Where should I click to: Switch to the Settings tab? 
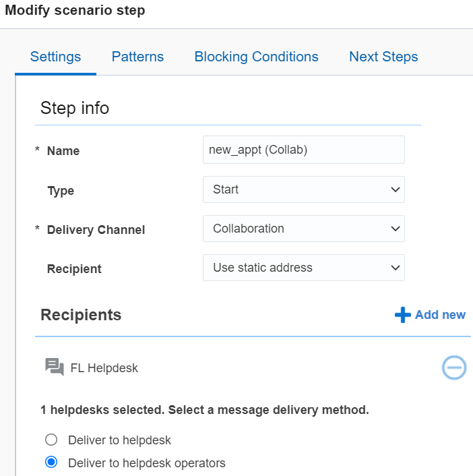[56, 57]
